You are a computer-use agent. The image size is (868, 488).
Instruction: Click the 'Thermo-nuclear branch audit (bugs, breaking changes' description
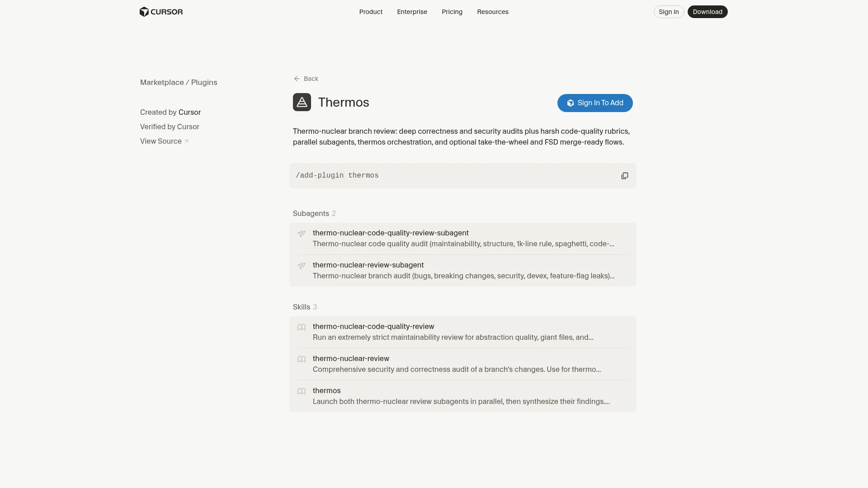(x=463, y=276)
